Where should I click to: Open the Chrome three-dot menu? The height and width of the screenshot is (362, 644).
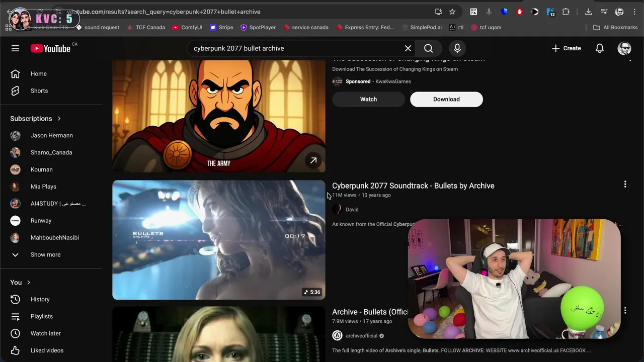(634, 12)
